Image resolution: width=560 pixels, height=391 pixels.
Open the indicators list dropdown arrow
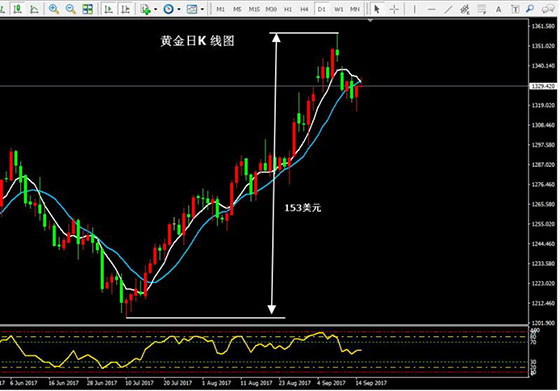[155, 9]
